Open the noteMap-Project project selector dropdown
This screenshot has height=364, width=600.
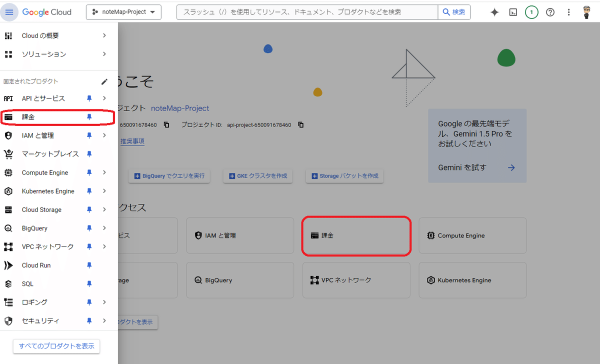123,12
